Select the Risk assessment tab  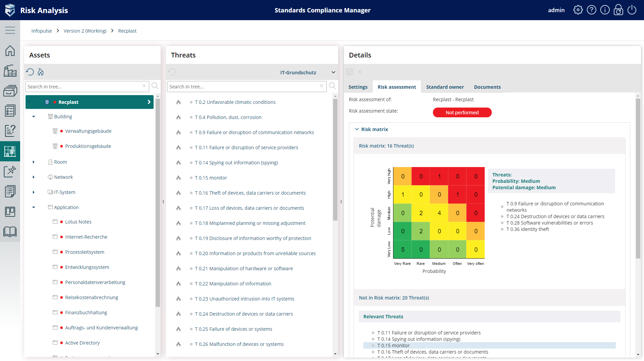(397, 87)
